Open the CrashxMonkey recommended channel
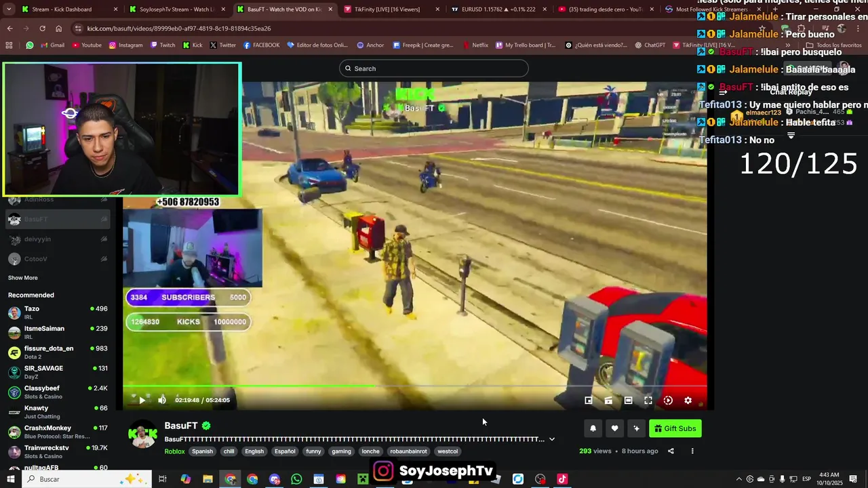The image size is (868, 488). 58,432
